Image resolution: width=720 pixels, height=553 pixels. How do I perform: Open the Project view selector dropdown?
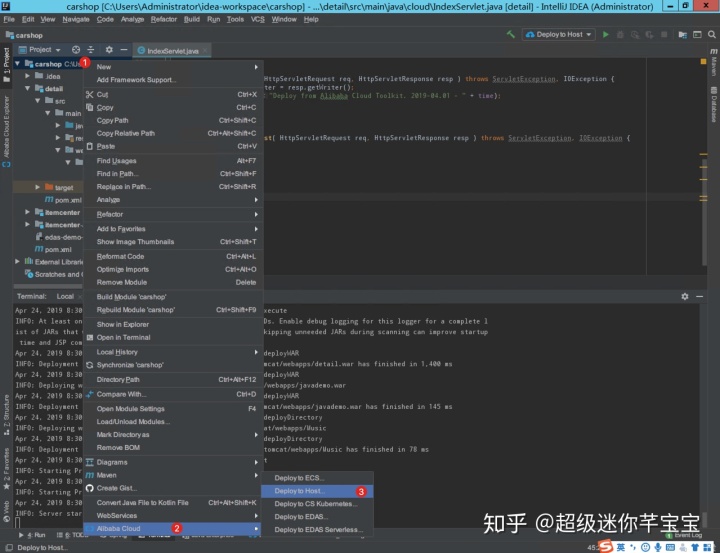[39, 50]
